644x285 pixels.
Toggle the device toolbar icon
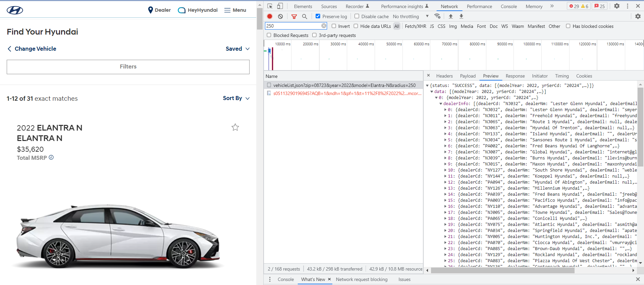(x=280, y=6)
